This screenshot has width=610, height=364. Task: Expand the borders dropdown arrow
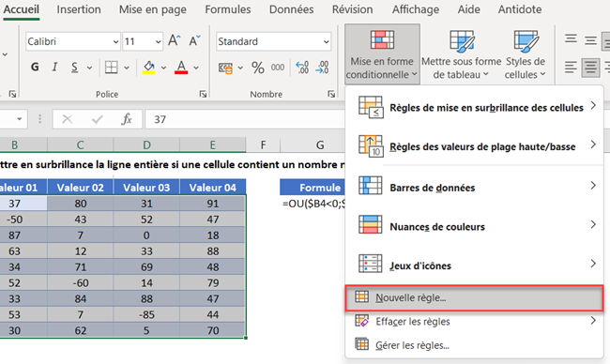(x=127, y=68)
